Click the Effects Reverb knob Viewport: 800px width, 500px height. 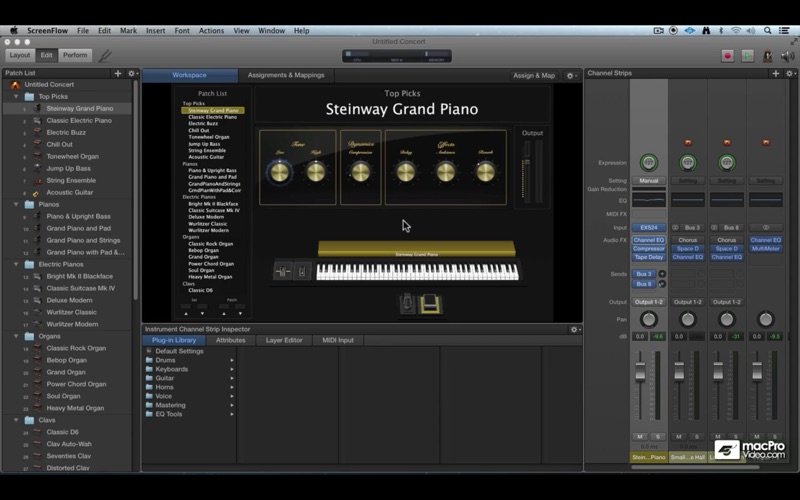pos(485,172)
